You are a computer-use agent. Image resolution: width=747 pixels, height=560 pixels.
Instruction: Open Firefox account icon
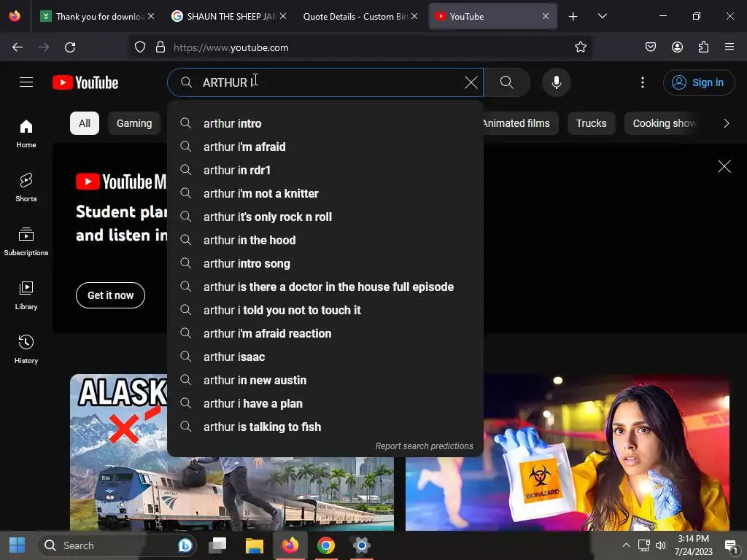tap(677, 47)
